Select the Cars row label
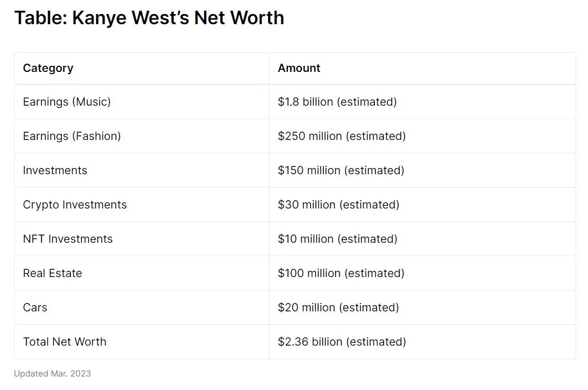588x390 pixels. pyautogui.click(x=35, y=307)
